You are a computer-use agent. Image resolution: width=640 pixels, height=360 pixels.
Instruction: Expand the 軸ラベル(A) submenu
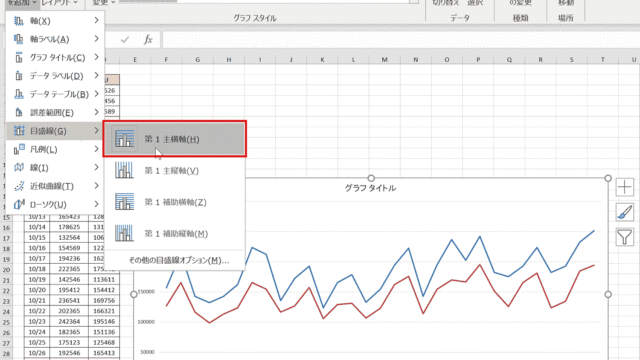55,39
